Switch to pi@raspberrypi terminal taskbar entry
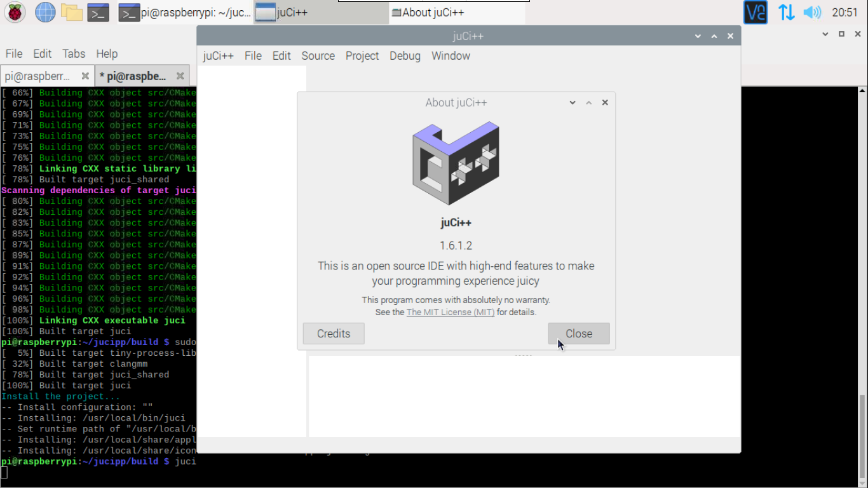 click(186, 12)
